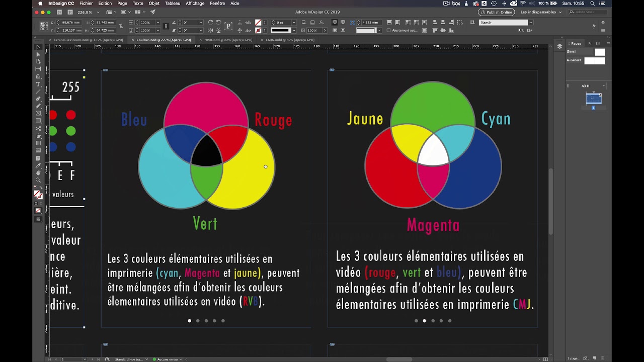The image size is (644, 362).
Task: Select the Pen tool
Action: (x=38, y=99)
